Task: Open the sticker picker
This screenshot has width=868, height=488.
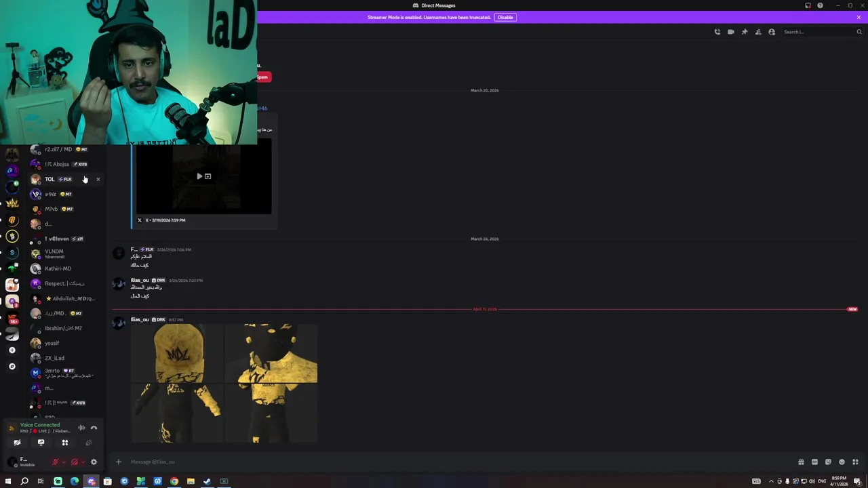Action: (x=828, y=462)
